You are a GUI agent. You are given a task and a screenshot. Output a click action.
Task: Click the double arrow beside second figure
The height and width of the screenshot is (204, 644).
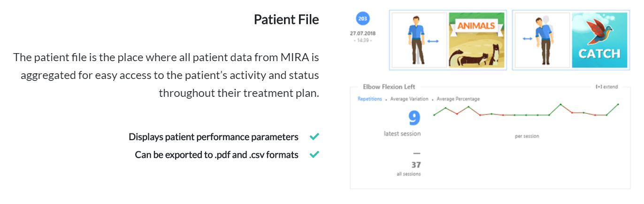(x=527, y=39)
